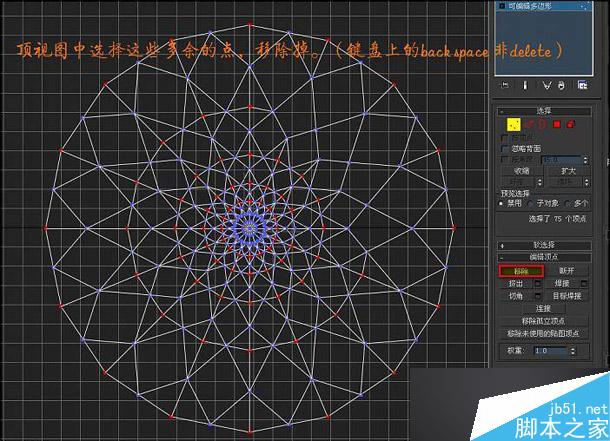Adjust 环形 spinner arrows
610x441 pixels.
click(x=540, y=182)
